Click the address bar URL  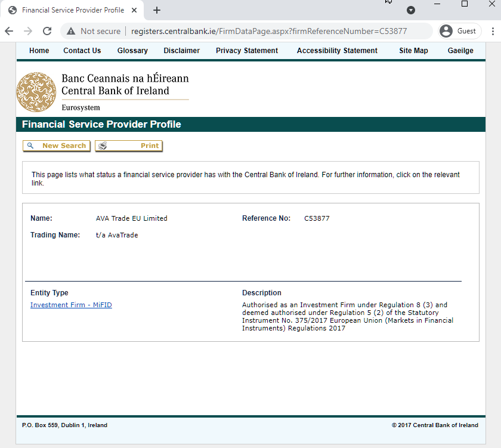(x=269, y=31)
